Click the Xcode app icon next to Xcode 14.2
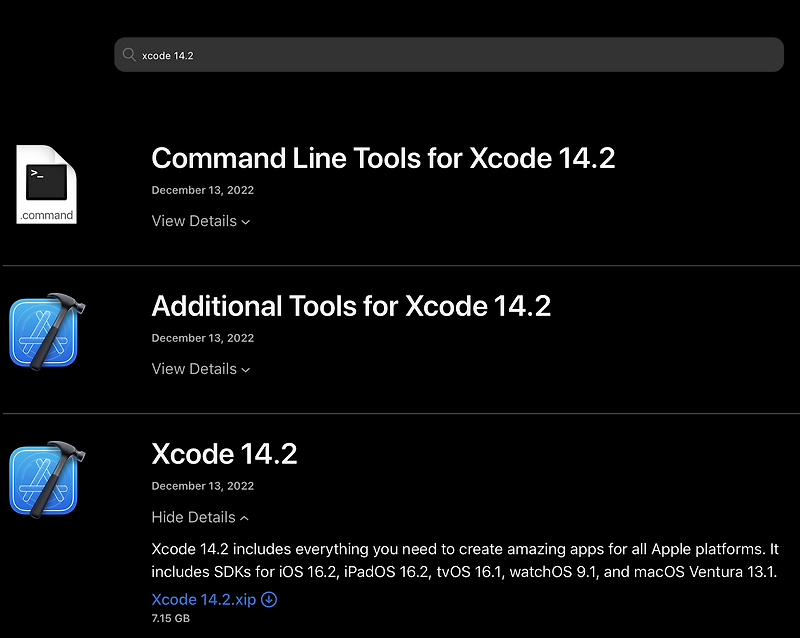 [45, 478]
